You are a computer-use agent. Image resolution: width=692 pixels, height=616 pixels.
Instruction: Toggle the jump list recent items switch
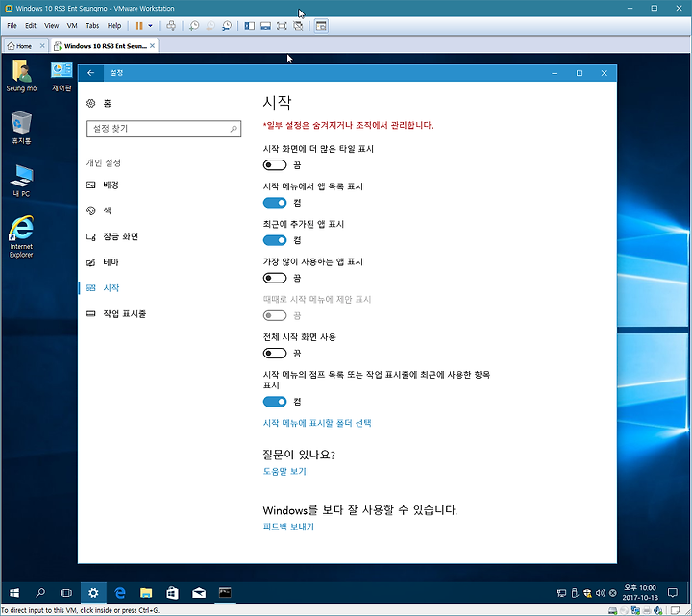pyautogui.click(x=275, y=402)
